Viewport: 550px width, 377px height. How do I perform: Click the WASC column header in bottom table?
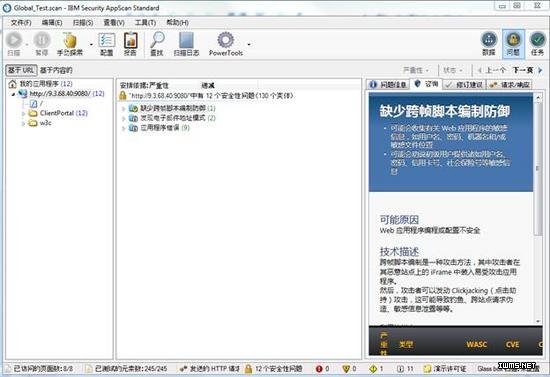tap(476, 345)
